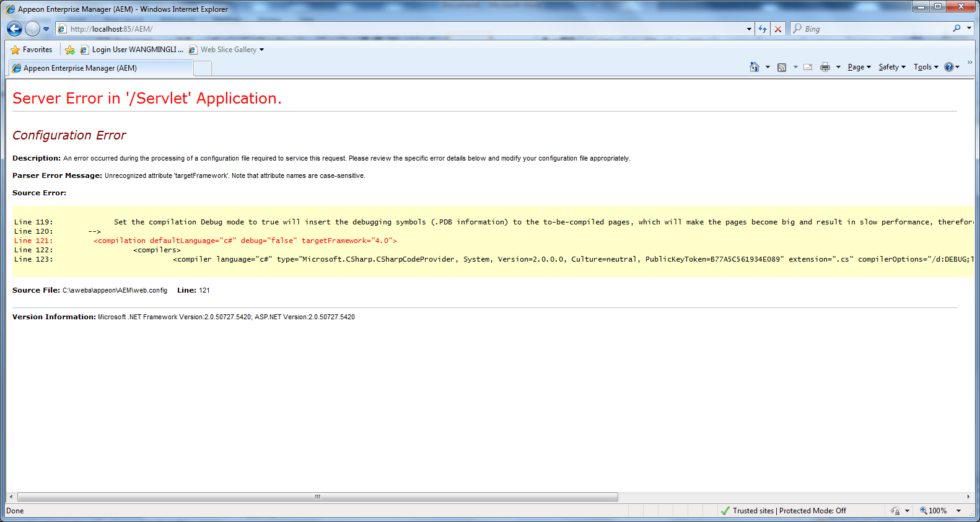The width and height of the screenshot is (980, 522).
Task: Expand the Feeds dropdown arrow
Action: pos(795,67)
